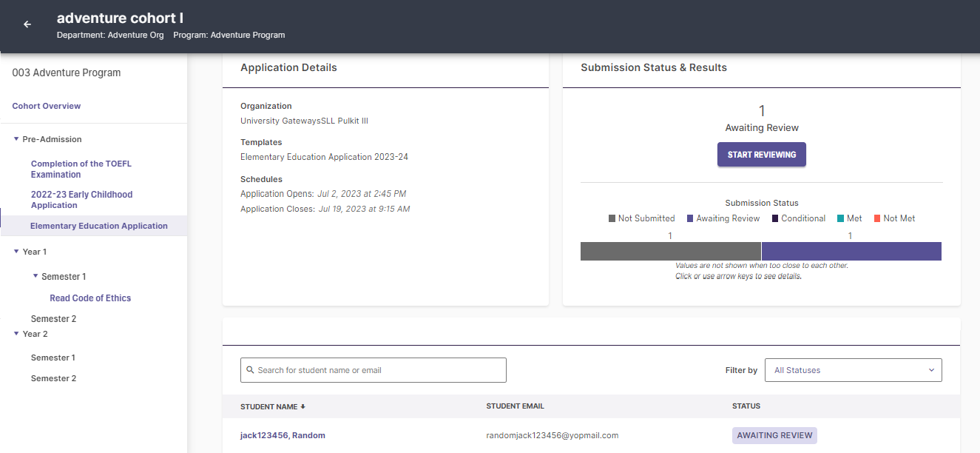The height and width of the screenshot is (453, 980).
Task: Click the 003 Adventure Program title
Action: click(67, 73)
